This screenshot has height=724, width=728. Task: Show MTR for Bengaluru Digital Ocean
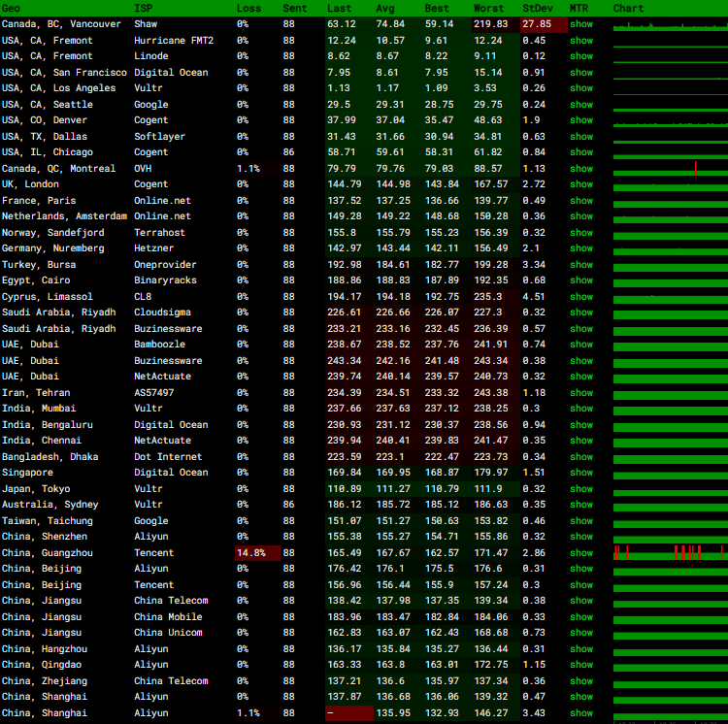coord(581,425)
